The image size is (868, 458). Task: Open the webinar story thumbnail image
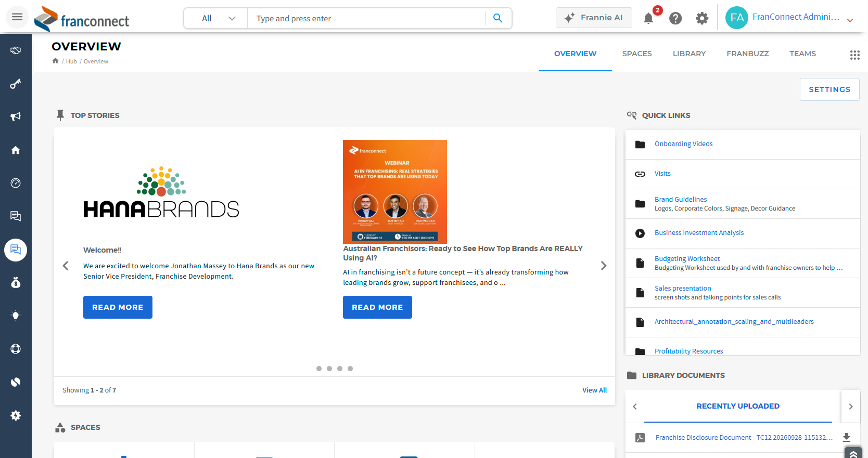395,192
